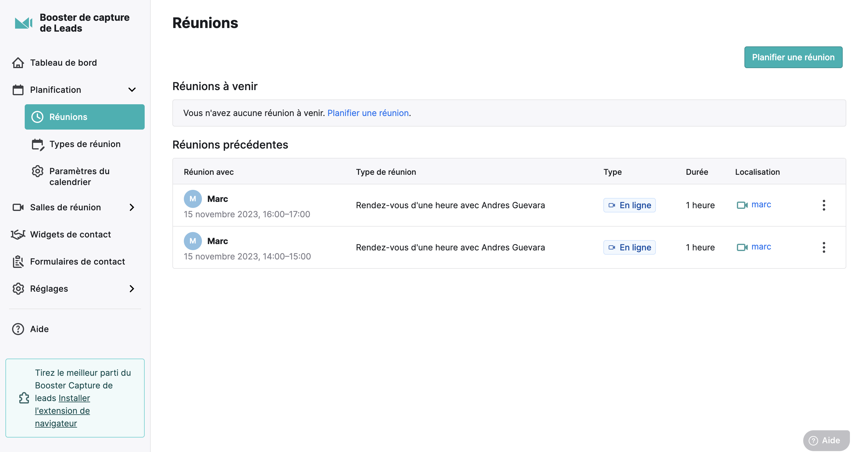The width and height of the screenshot is (868, 452).
Task: Click the Formulaires de contact form icon
Action: point(18,262)
